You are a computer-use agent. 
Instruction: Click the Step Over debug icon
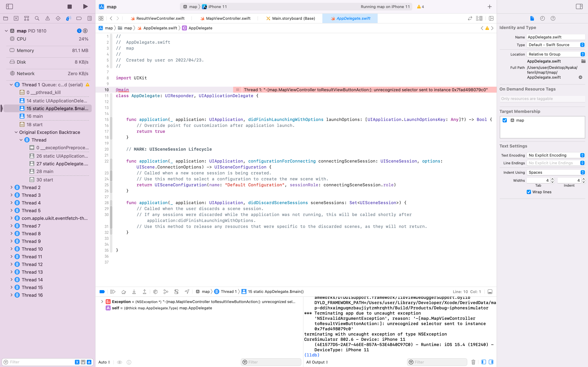click(123, 292)
